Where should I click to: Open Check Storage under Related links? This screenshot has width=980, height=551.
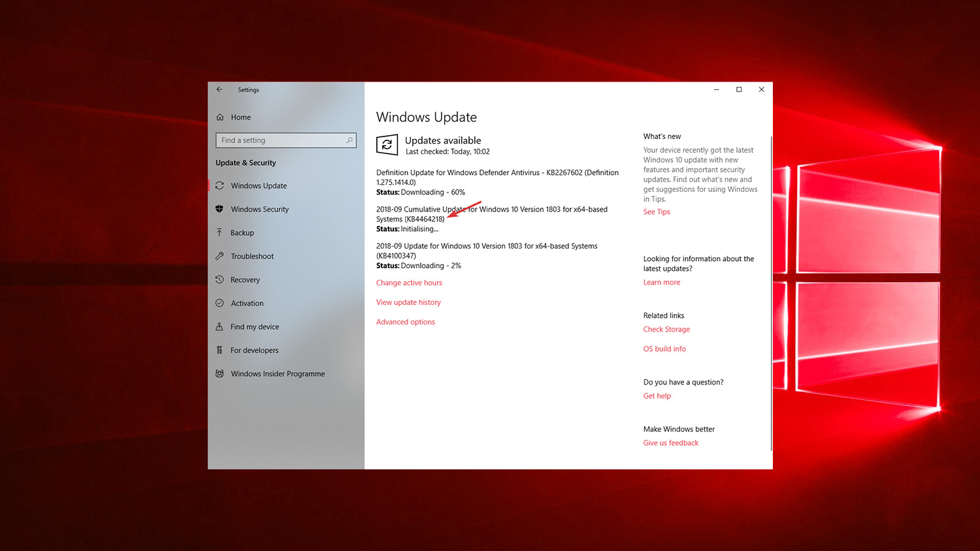pyautogui.click(x=666, y=329)
